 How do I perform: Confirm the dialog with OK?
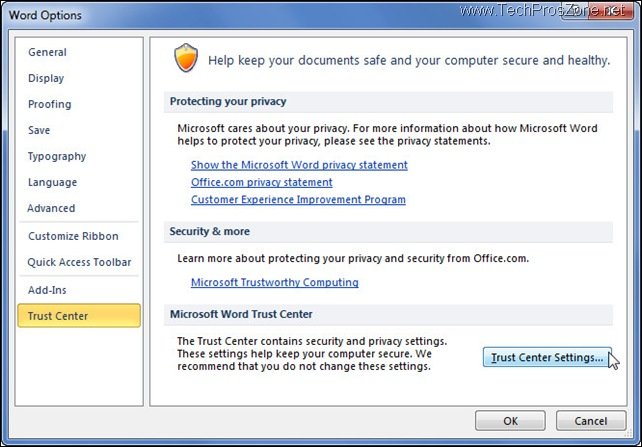tap(510, 421)
